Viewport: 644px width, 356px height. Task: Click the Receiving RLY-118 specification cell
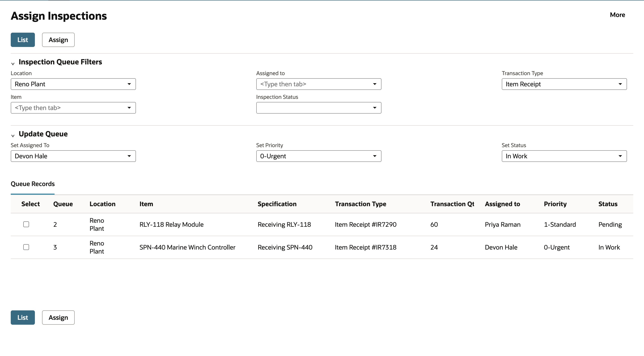(284, 225)
